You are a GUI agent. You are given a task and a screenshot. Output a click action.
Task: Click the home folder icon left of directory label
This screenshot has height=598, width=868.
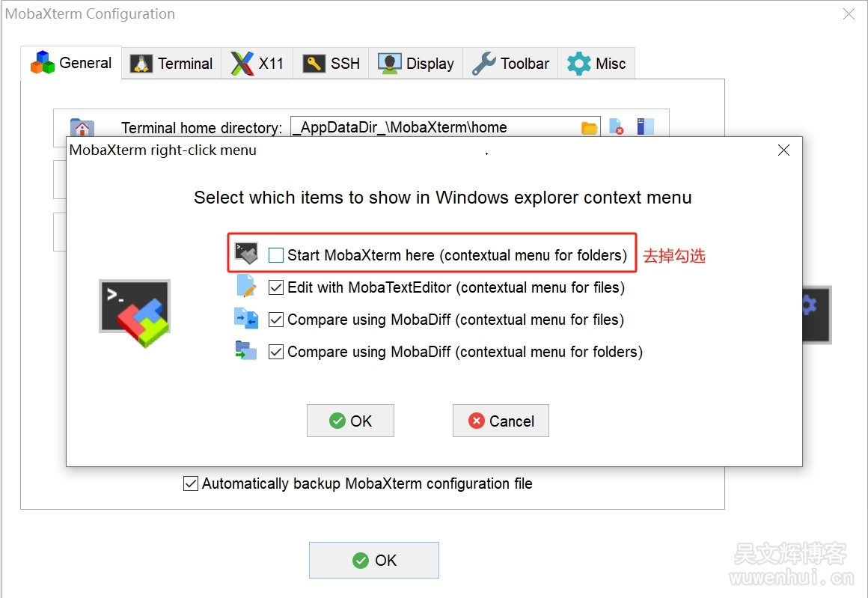tap(82, 127)
